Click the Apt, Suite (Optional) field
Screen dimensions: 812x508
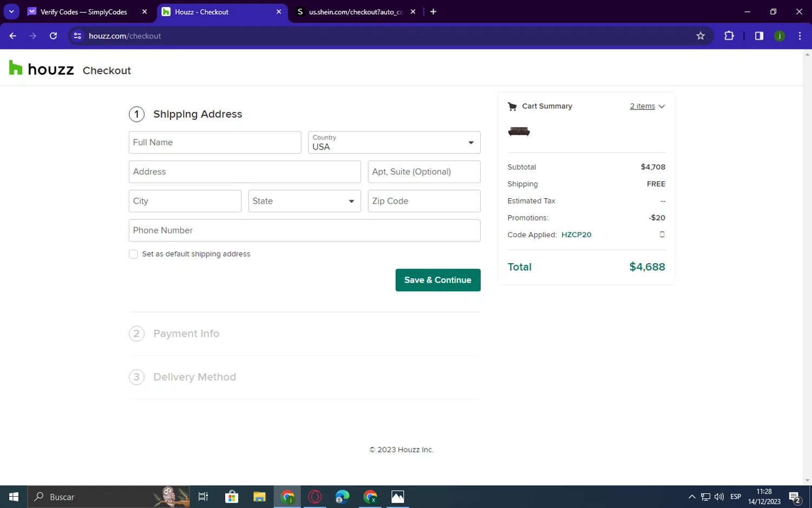(x=424, y=172)
